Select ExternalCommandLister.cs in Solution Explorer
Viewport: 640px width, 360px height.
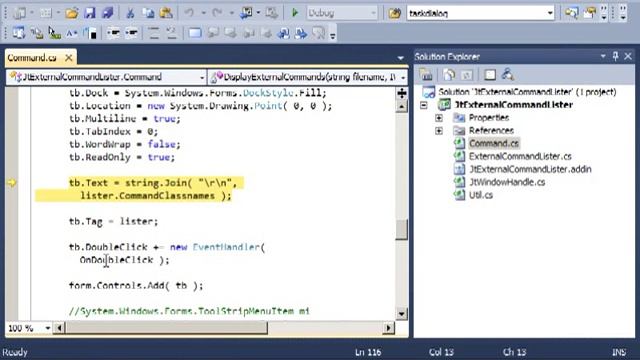click(520, 156)
